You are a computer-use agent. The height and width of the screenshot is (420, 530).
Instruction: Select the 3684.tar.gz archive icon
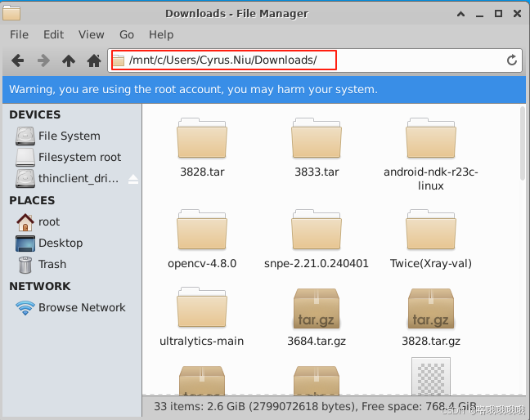(x=317, y=308)
